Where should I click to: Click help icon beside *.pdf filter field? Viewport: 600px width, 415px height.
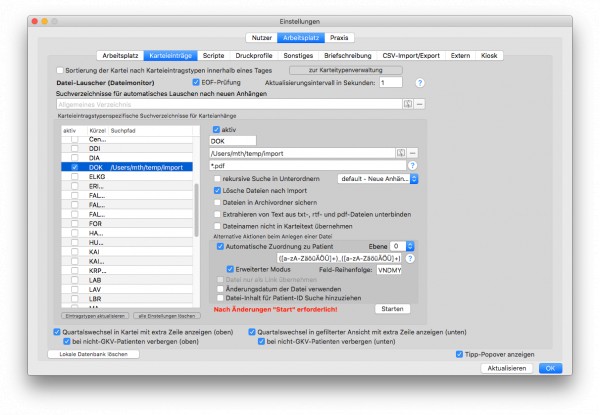click(412, 166)
